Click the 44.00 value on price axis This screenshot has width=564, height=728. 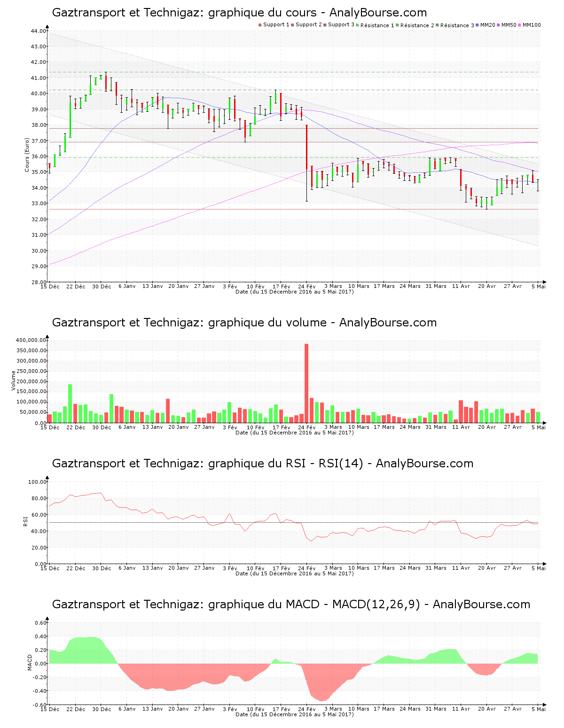point(39,31)
